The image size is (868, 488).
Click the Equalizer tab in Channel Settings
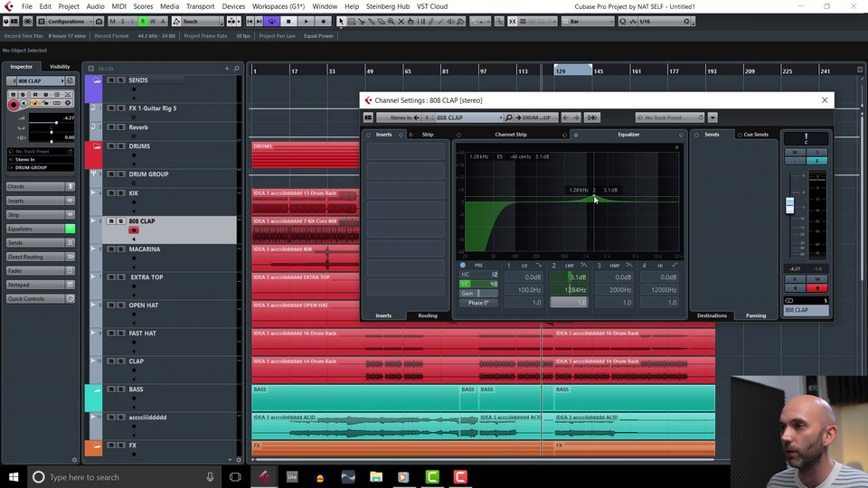(x=628, y=135)
